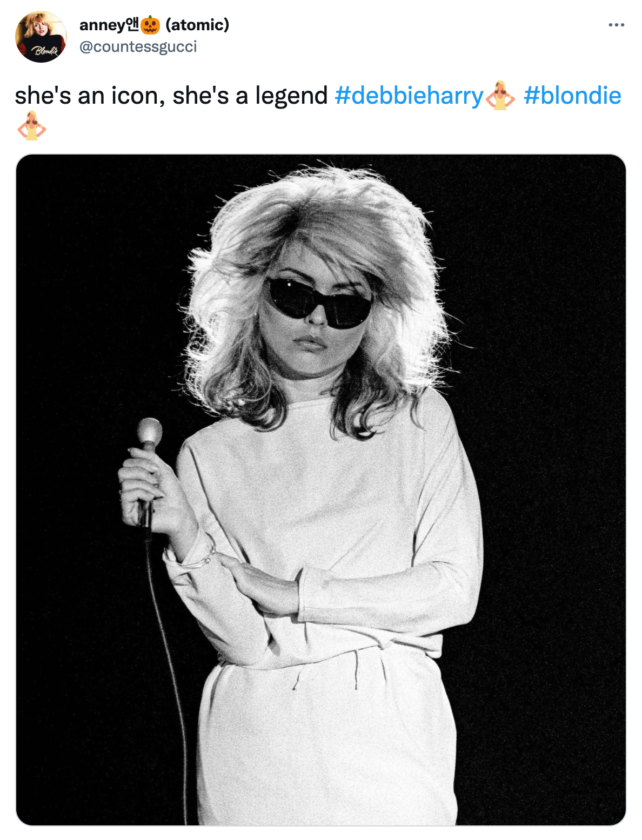Click the profile avatar of anney
Image resolution: width=642 pixels, height=840 pixels.
[x=41, y=37]
